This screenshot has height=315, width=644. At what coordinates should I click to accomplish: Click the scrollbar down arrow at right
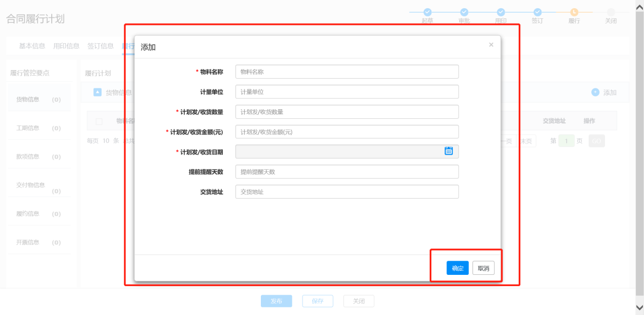coord(639,307)
